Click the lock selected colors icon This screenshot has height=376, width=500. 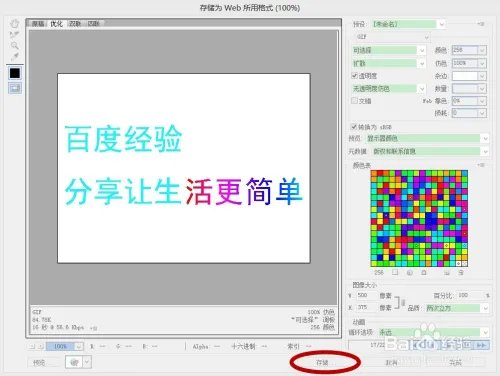pos(424,272)
